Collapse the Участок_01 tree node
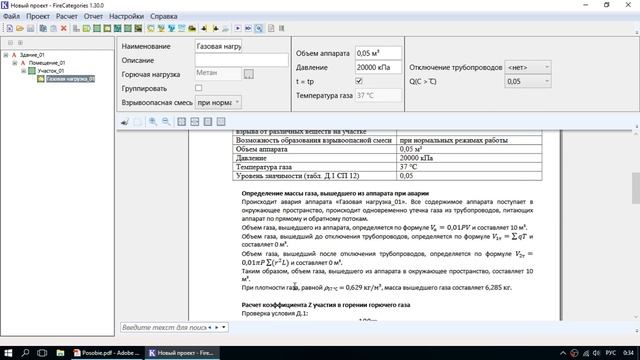Image resolution: width=640 pixels, height=360 pixels. tap(23, 71)
